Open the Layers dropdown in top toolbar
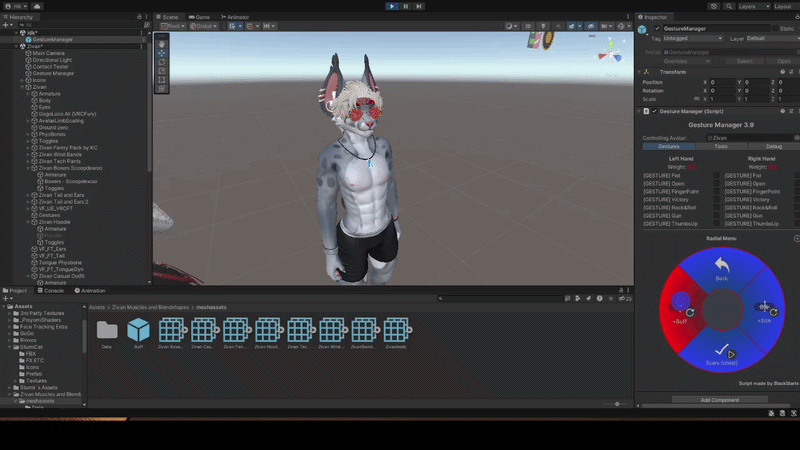Image resolution: width=800 pixels, height=450 pixels. [750, 6]
